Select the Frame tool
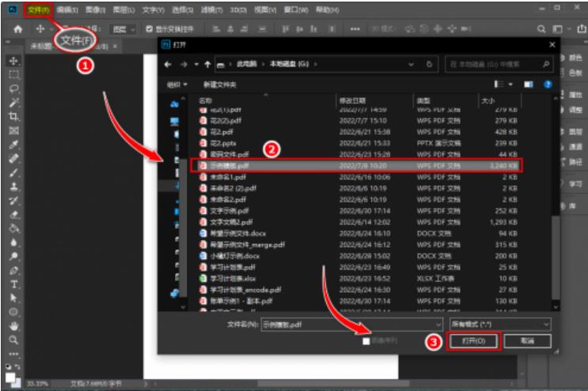 click(13, 131)
